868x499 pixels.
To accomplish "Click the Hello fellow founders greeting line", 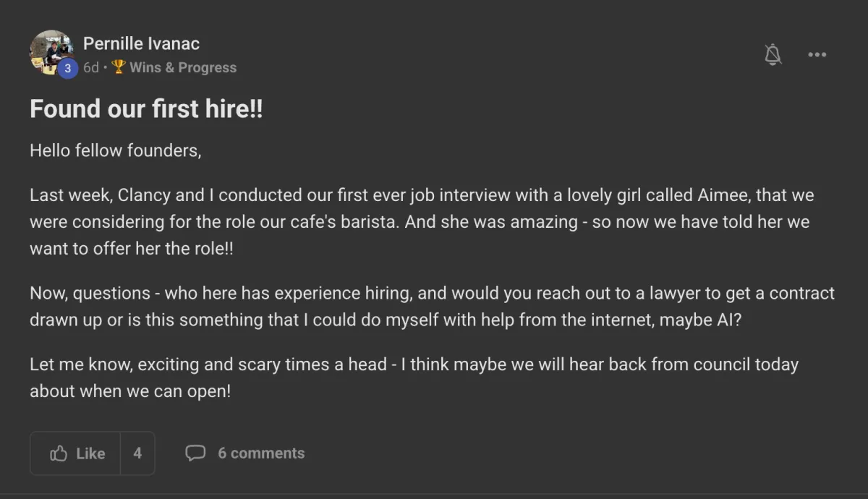I will pyautogui.click(x=115, y=150).
